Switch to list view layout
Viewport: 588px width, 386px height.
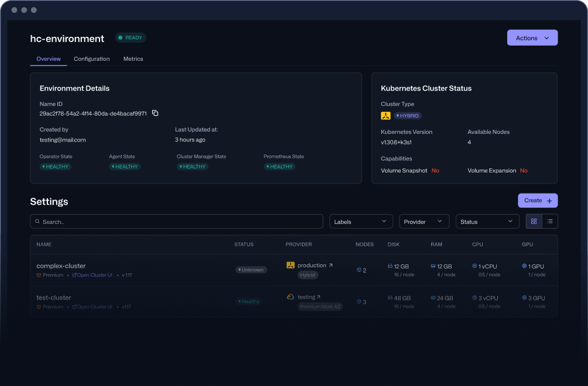pos(550,222)
